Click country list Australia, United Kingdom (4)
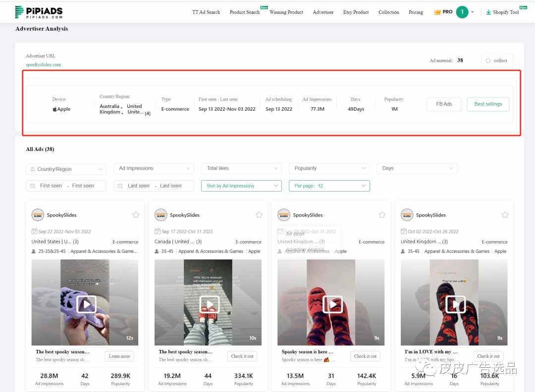The height and width of the screenshot is (392, 535). click(x=125, y=109)
